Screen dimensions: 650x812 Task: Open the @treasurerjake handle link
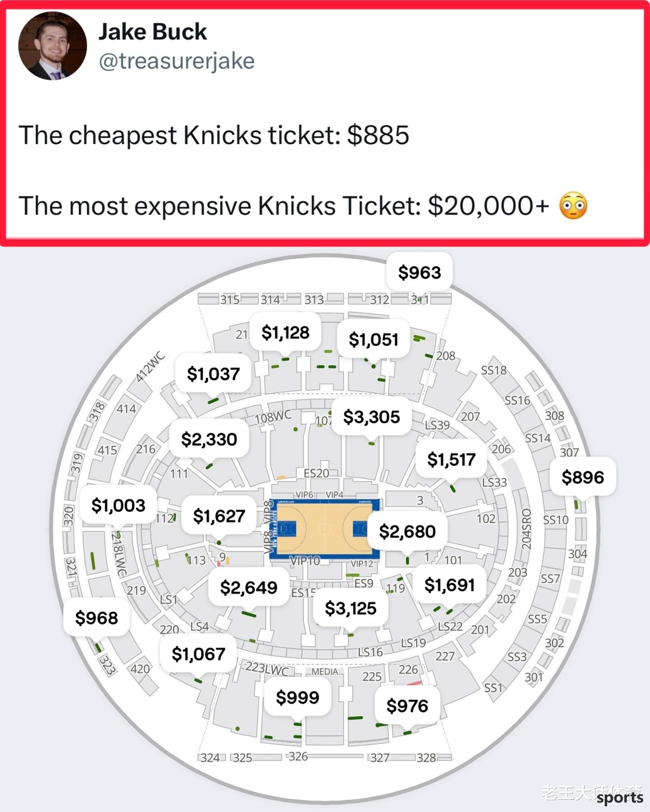click(x=176, y=61)
